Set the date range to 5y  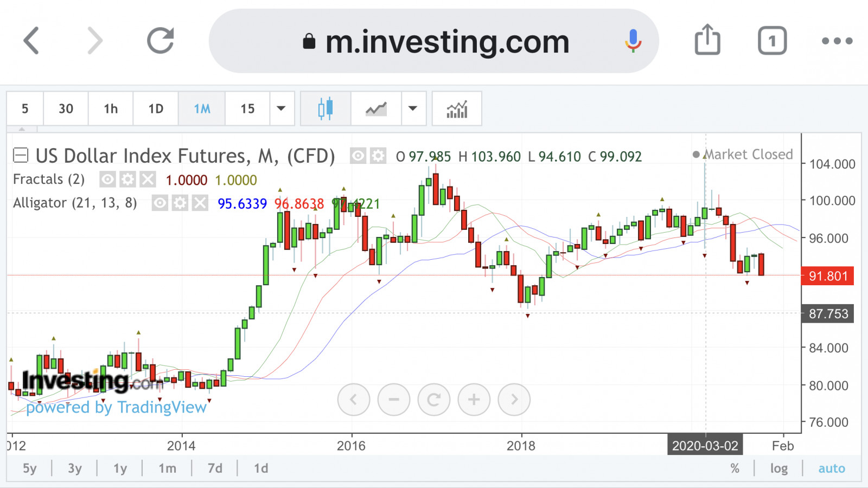(x=30, y=468)
